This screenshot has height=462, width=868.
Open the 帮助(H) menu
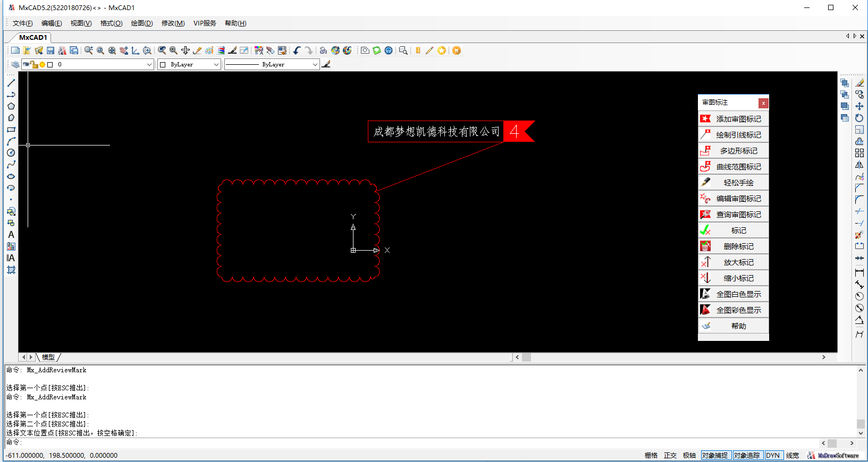point(235,23)
